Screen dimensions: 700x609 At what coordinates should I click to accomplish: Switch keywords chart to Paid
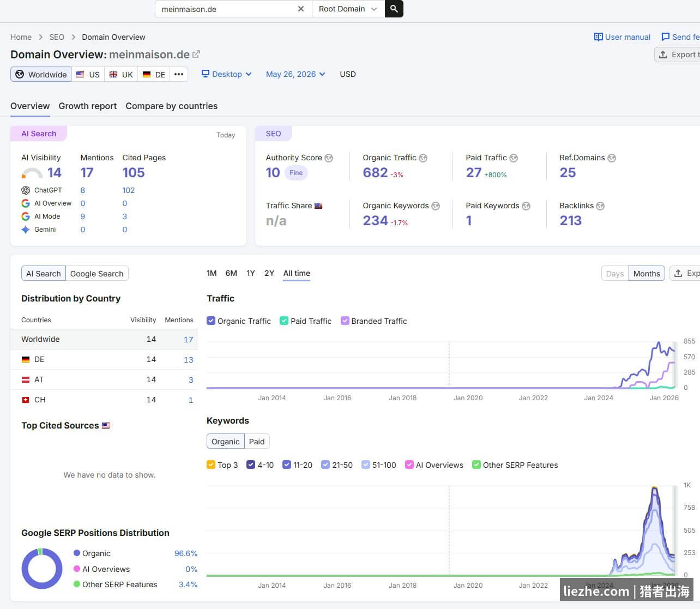click(257, 442)
